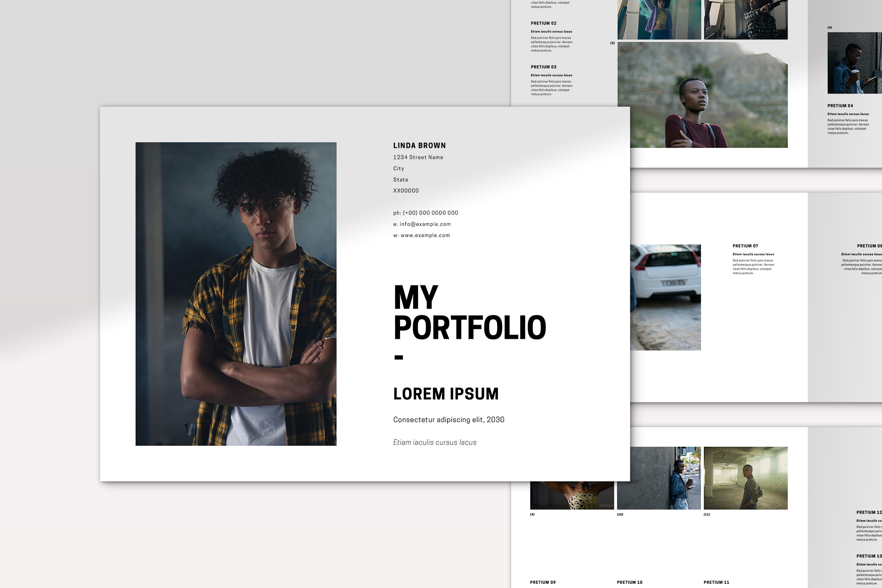Select the '1234 Street Name' address line
This screenshot has width=882, height=588.
[418, 157]
